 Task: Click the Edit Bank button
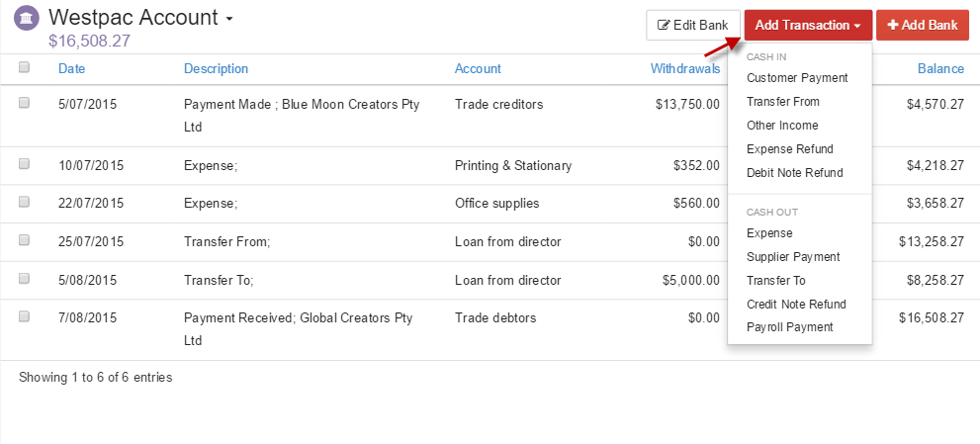coord(693,25)
